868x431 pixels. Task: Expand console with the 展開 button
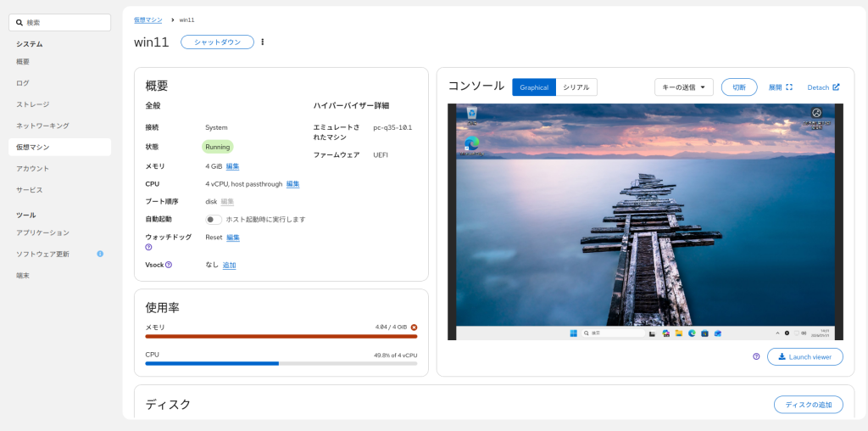(780, 87)
